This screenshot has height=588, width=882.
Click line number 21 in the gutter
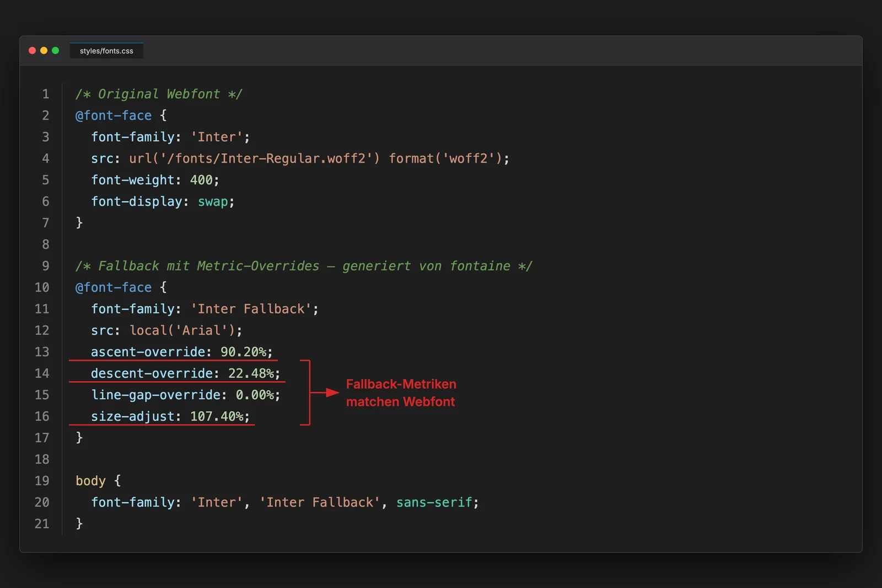tap(42, 524)
